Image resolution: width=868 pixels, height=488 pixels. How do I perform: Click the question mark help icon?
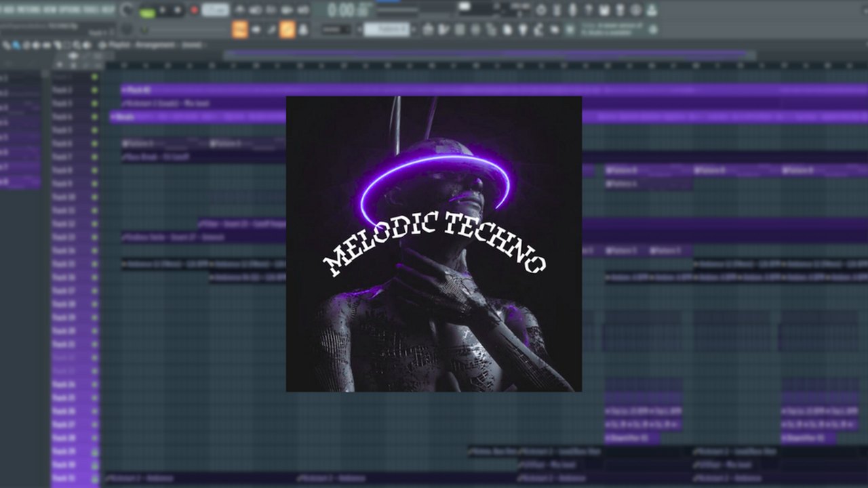[588, 10]
